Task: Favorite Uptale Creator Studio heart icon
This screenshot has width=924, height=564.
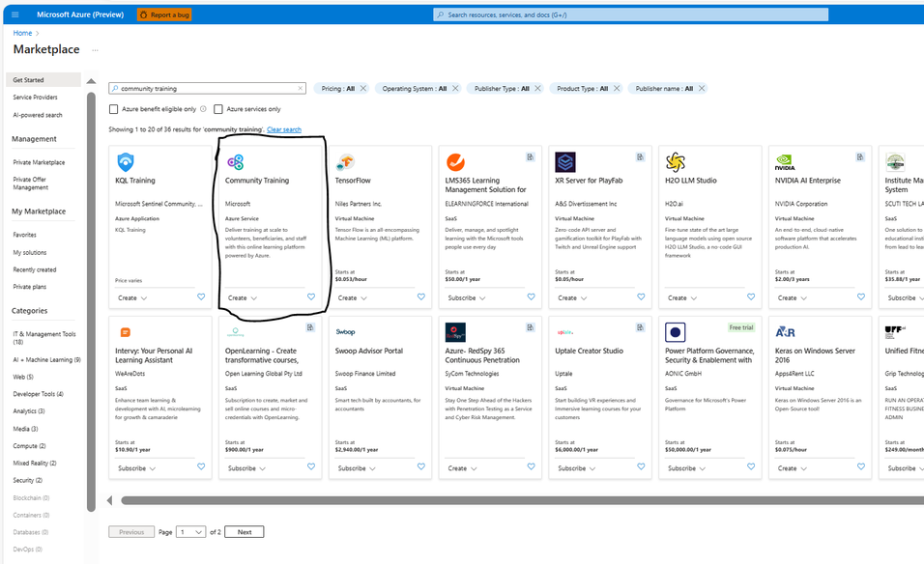Action: [x=641, y=466]
